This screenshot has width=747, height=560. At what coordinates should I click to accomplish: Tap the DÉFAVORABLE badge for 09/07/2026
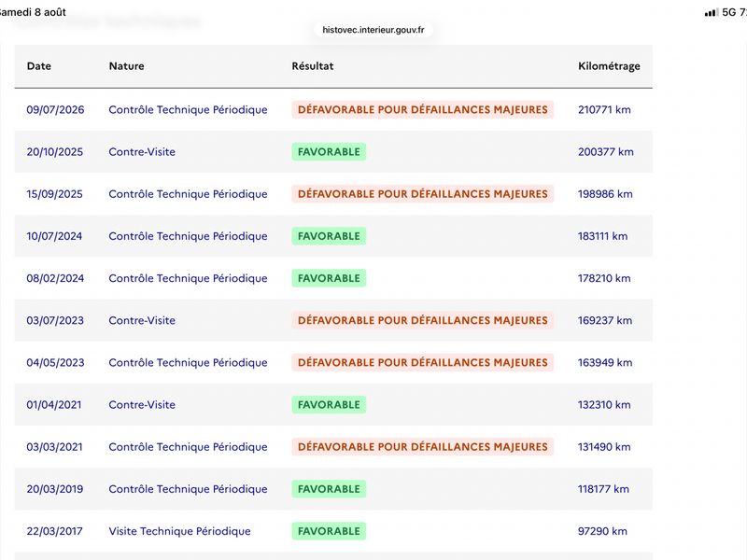423,109
